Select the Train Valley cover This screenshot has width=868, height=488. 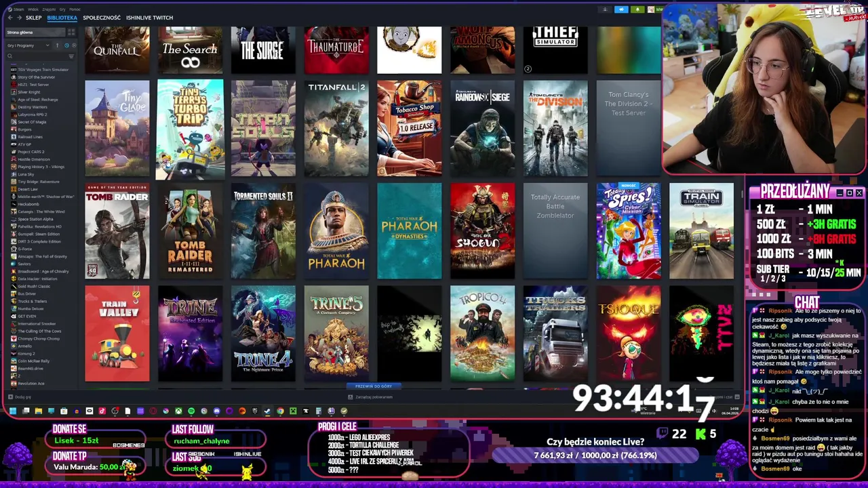117,333
